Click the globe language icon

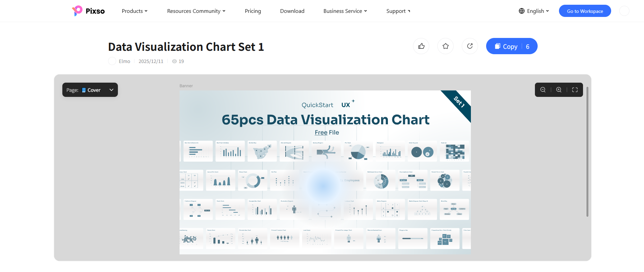(x=522, y=11)
